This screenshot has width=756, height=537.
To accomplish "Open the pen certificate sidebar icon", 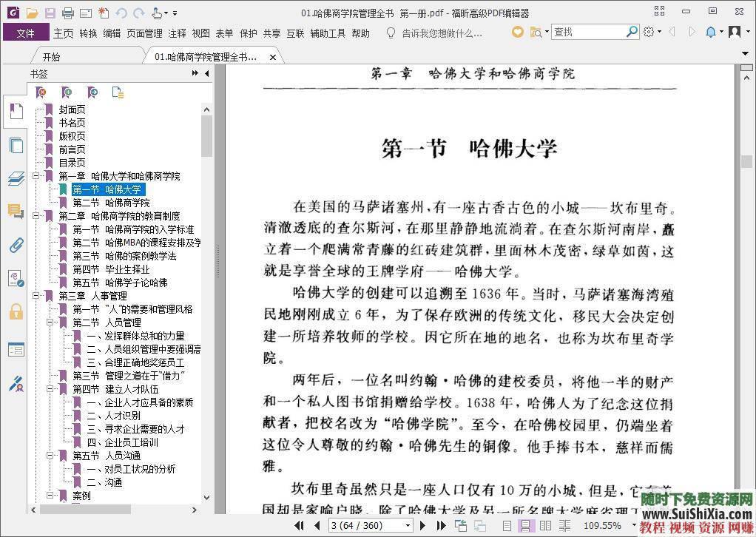I will [16, 384].
